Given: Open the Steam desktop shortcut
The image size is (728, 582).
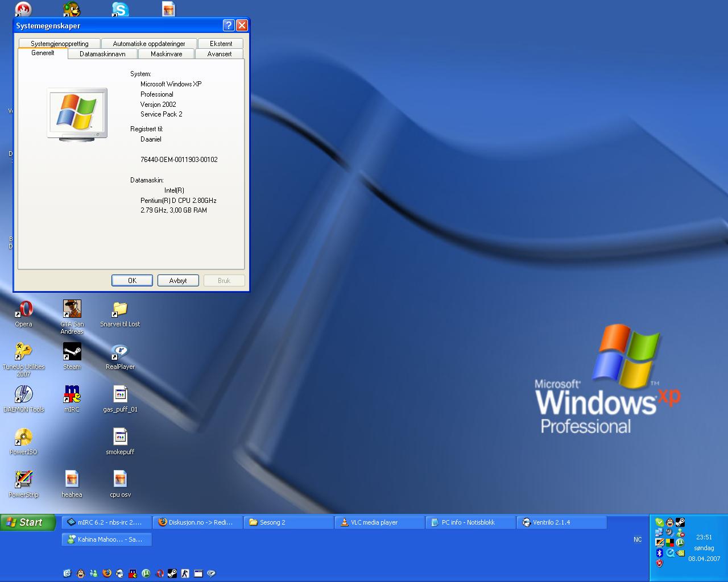Looking at the screenshot, I should (72, 356).
